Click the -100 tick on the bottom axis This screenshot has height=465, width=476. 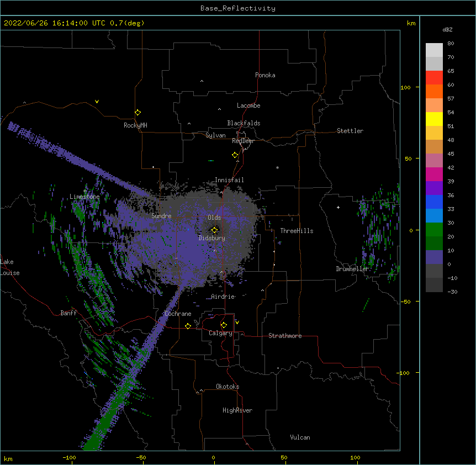tap(69, 457)
